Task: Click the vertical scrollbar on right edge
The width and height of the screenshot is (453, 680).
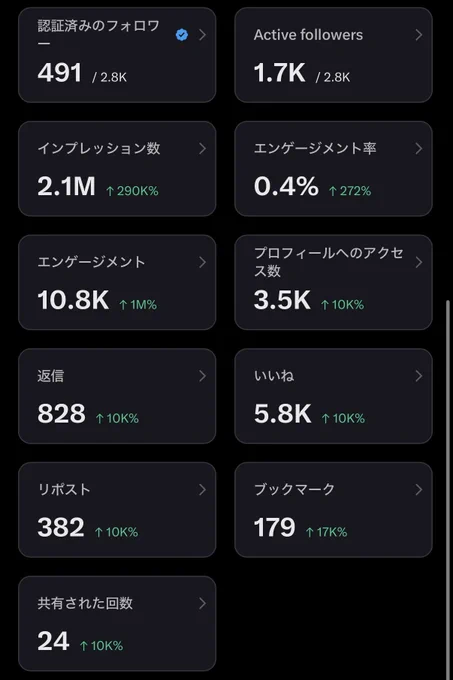Action: tap(448, 490)
